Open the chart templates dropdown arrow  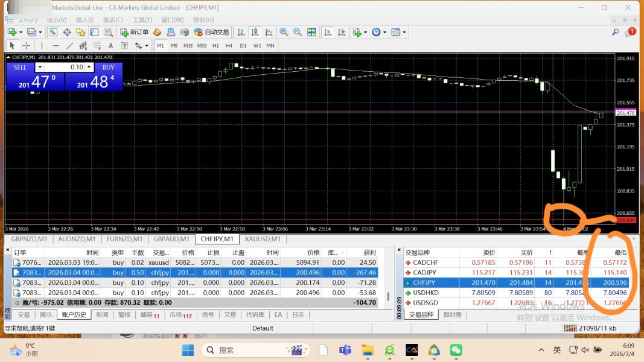[404, 32]
